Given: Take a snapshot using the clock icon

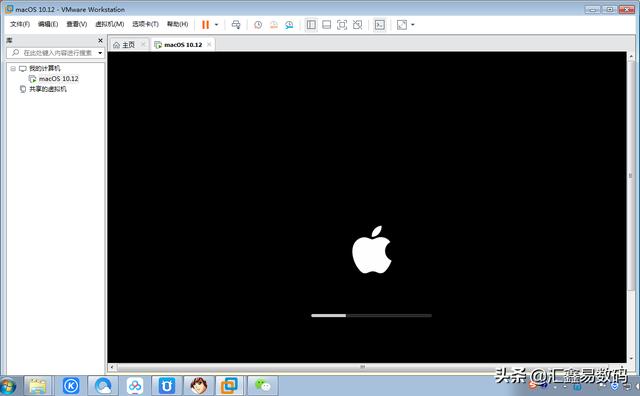Looking at the screenshot, I should pos(258,25).
